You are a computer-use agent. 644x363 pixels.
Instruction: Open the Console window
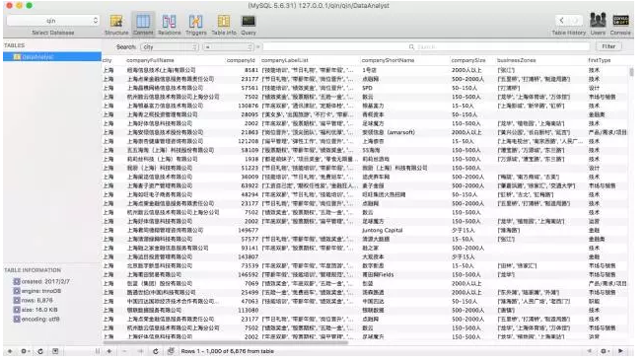620,24
